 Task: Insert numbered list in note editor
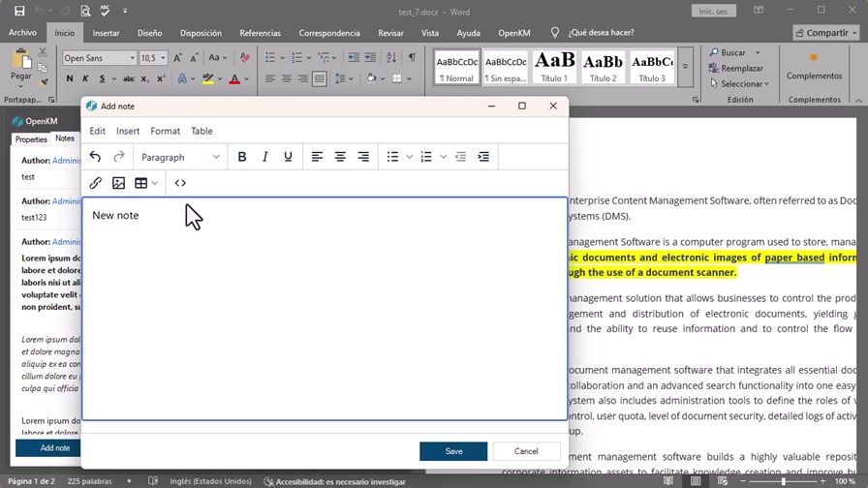(x=426, y=157)
